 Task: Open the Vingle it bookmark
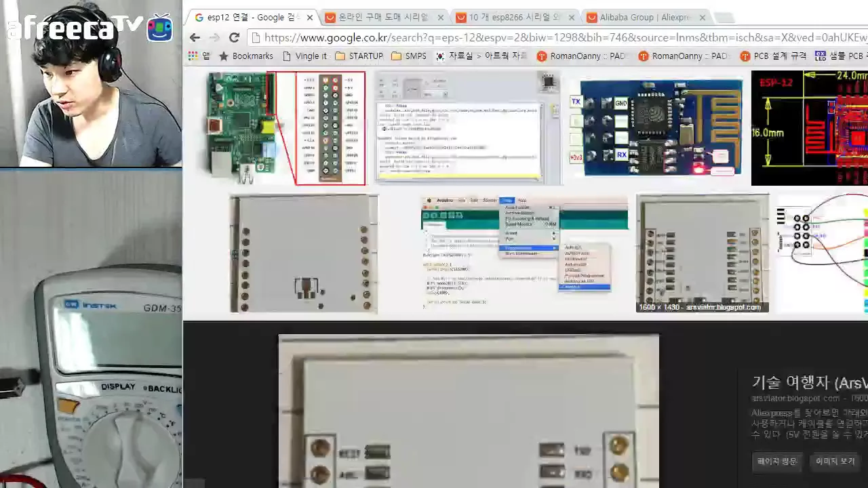304,56
